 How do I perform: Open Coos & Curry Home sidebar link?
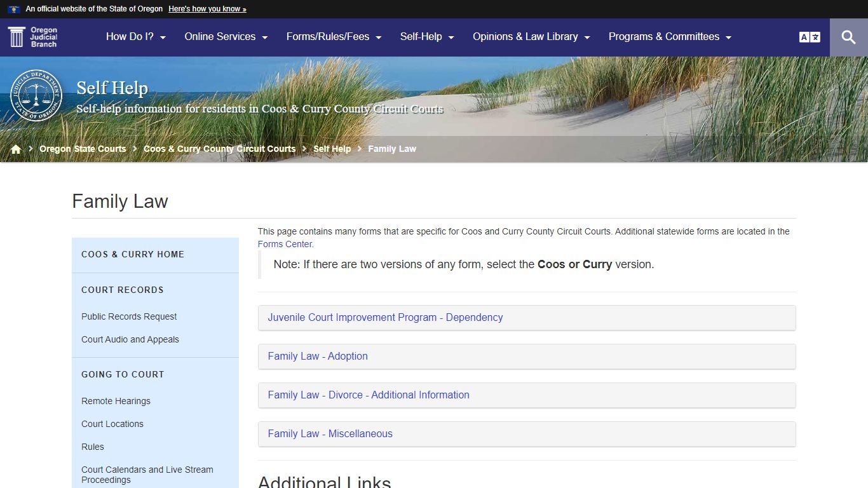click(133, 254)
